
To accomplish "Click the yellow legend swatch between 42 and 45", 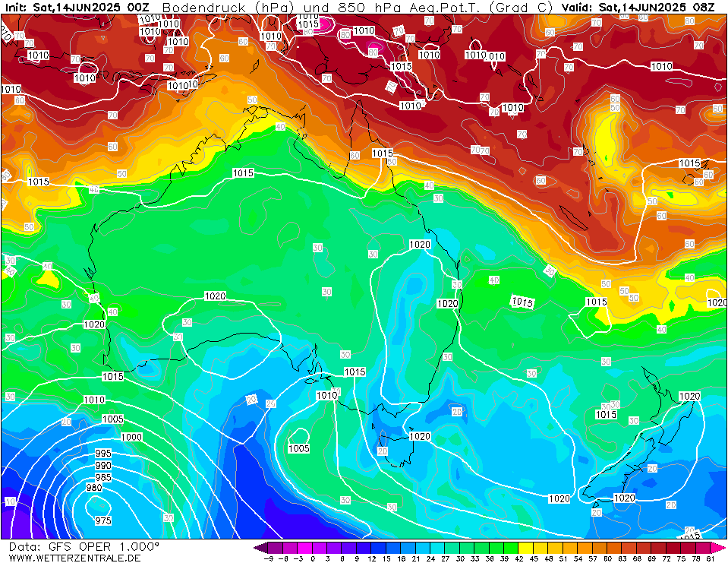I will pos(525,547).
